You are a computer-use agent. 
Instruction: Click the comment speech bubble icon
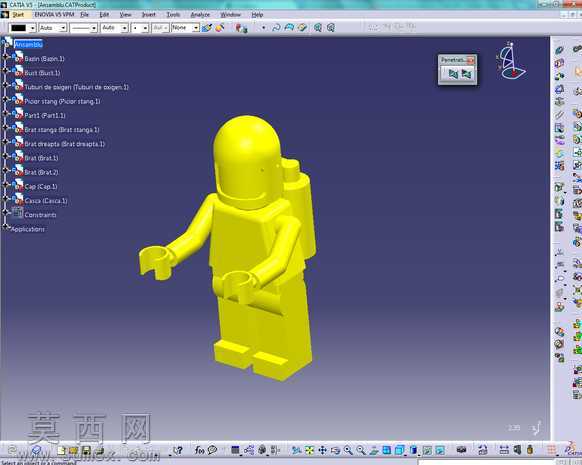[212, 450]
